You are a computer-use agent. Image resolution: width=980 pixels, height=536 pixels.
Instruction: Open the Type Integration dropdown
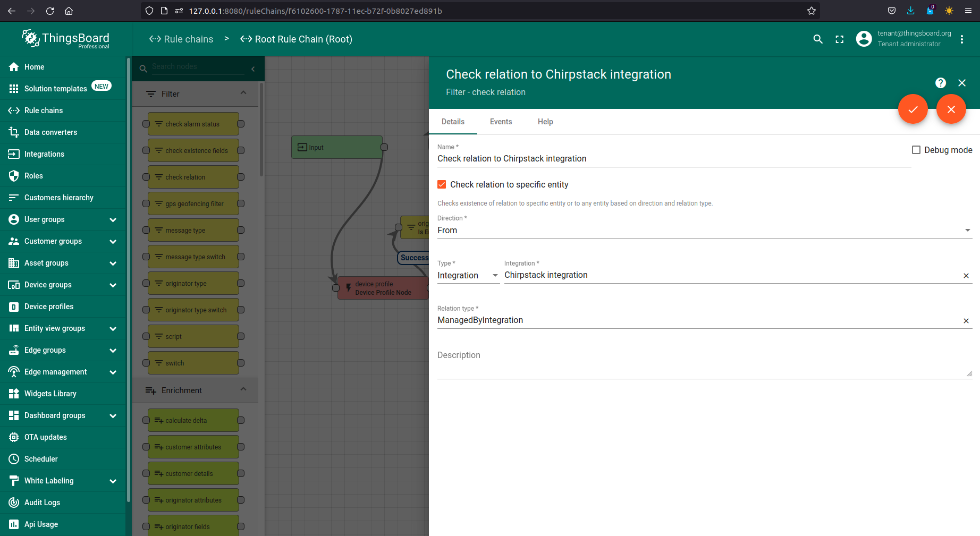tap(468, 276)
